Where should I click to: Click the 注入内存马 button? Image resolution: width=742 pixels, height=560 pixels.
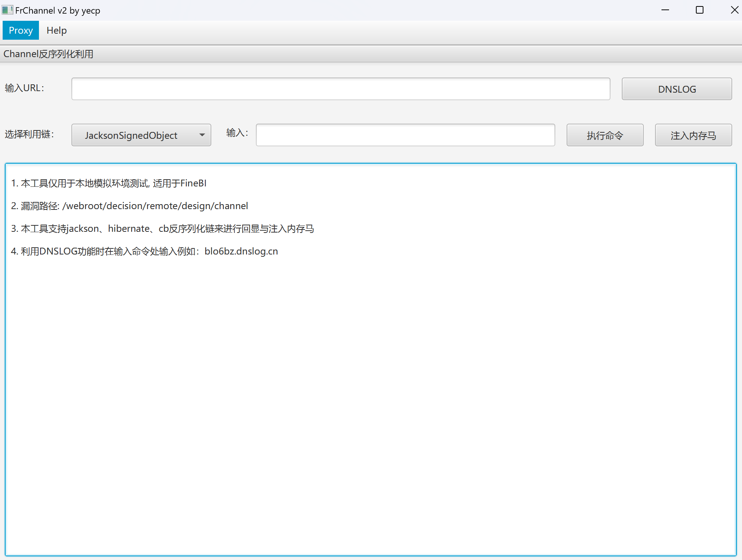tap(693, 135)
